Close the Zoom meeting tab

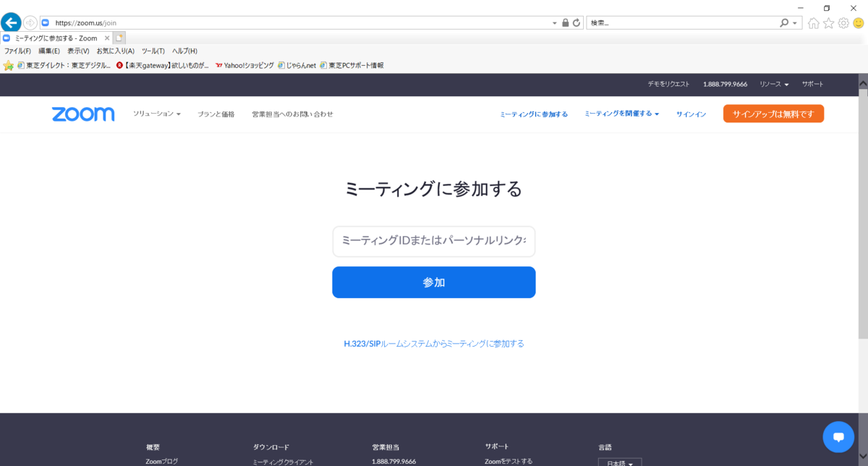click(107, 38)
